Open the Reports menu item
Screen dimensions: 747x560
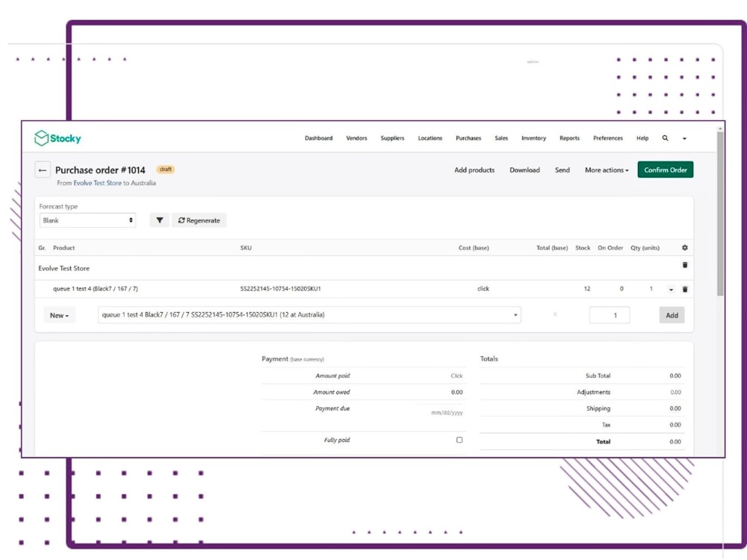570,138
